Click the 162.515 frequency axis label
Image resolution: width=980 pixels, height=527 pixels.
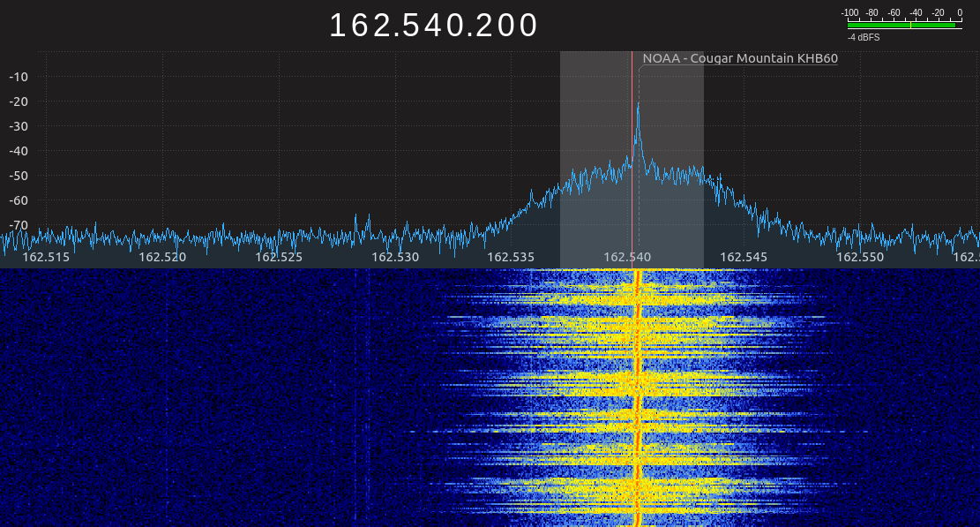[x=46, y=257]
